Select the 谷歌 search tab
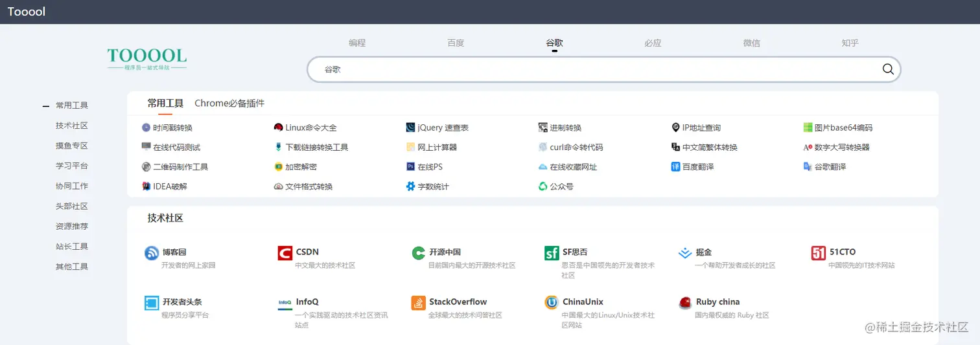The image size is (980, 345). (554, 43)
